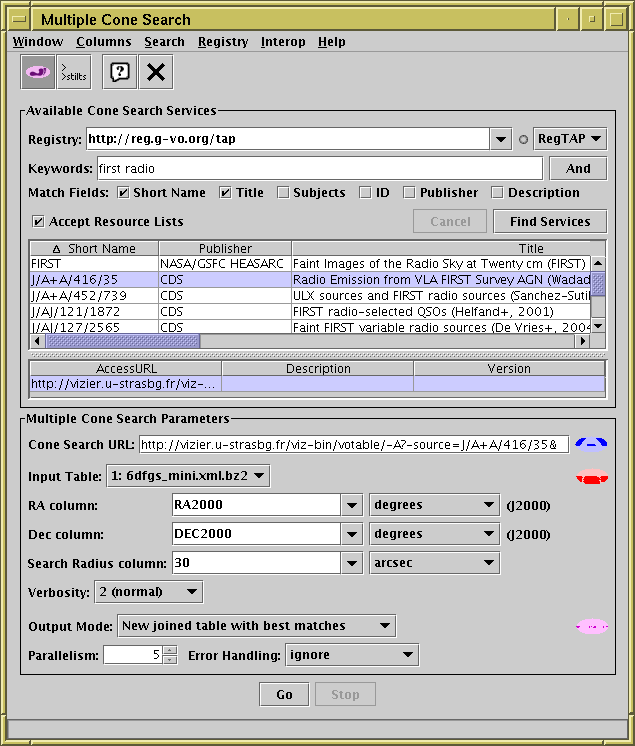Enable the Subjects match field checkbox

click(284, 193)
